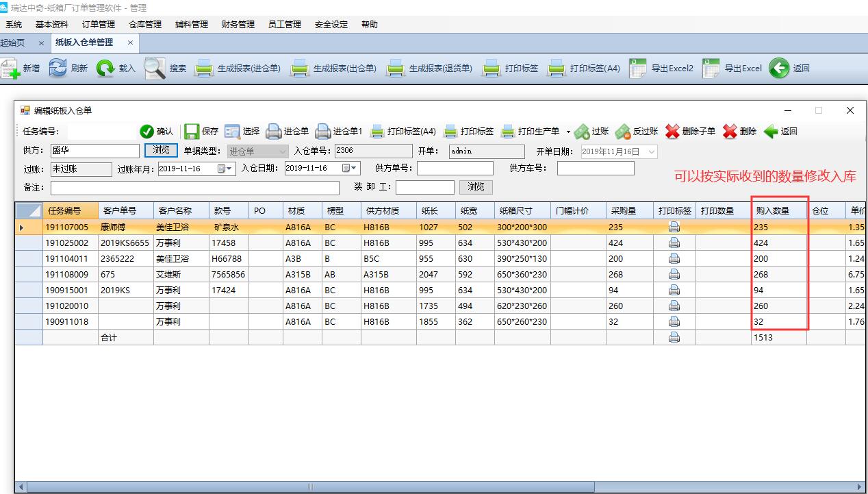Open the 帮助 menu
The width and height of the screenshot is (868, 494).
point(370,25)
